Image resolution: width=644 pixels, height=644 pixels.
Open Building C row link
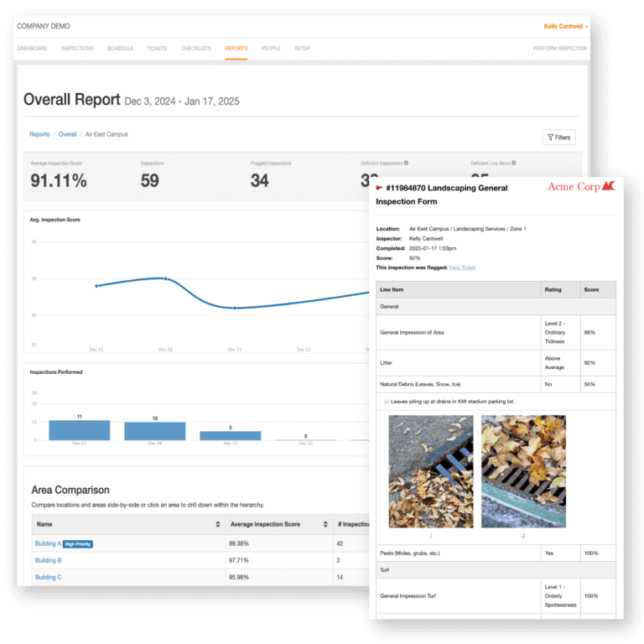pyautogui.click(x=48, y=577)
